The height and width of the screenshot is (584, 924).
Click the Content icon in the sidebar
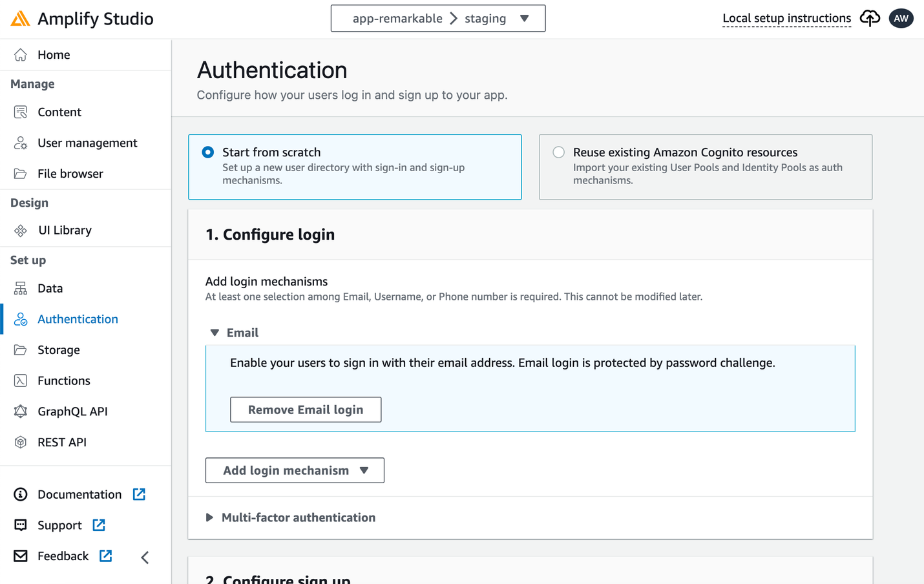(21, 112)
